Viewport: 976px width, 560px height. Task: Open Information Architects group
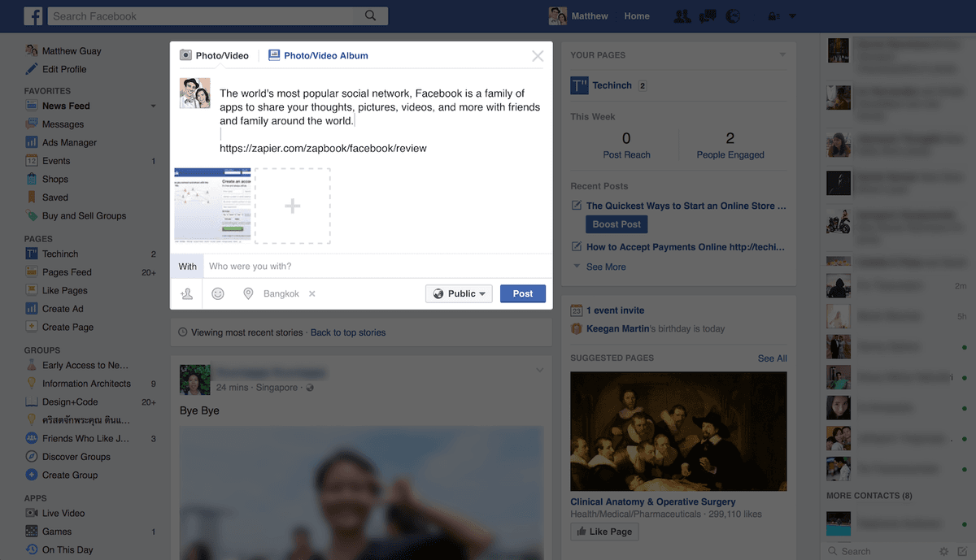86,384
